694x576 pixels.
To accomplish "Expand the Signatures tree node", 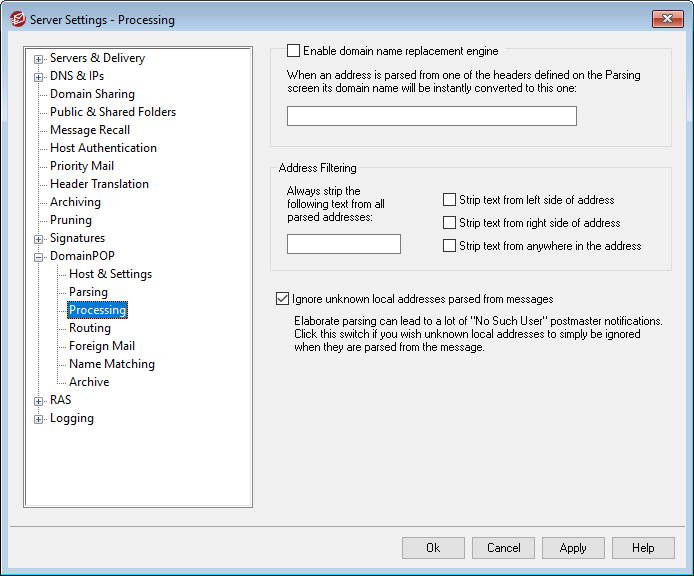I will [39, 238].
